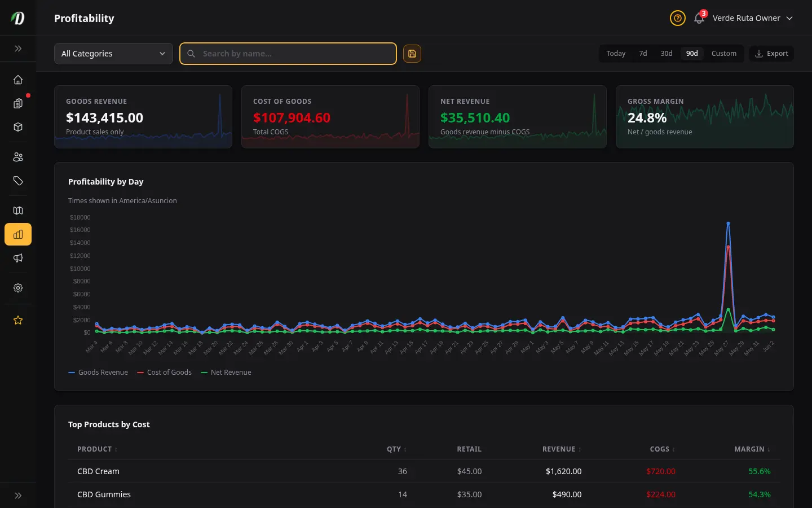Click the $490.00 revenue cell
This screenshot has width=812, height=508.
567,494
